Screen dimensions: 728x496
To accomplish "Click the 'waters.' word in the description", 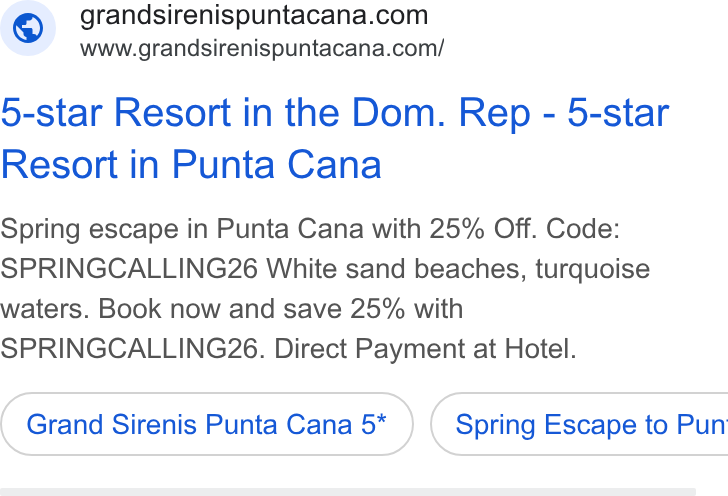I will pyautogui.click(x=45, y=309).
